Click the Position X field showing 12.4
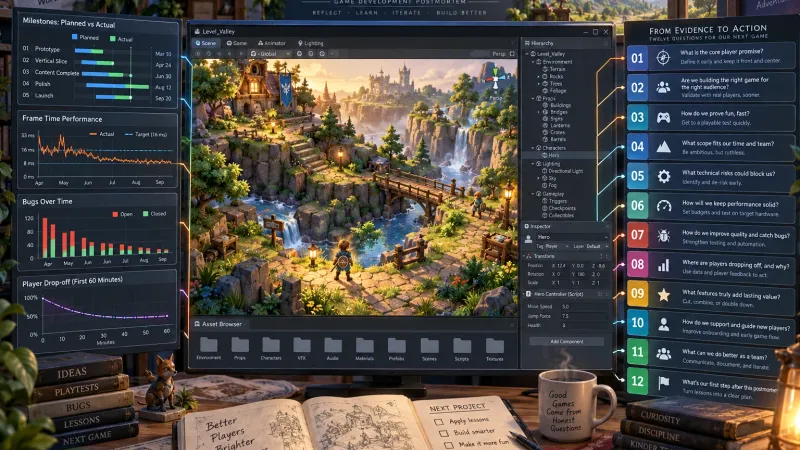This screenshot has width=800, height=450. click(x=560, y=266)
